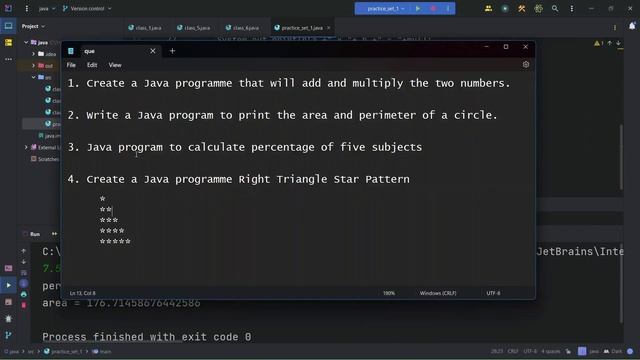
Task: Collapse the src folder in project tree
Action: tap(33, 77)
